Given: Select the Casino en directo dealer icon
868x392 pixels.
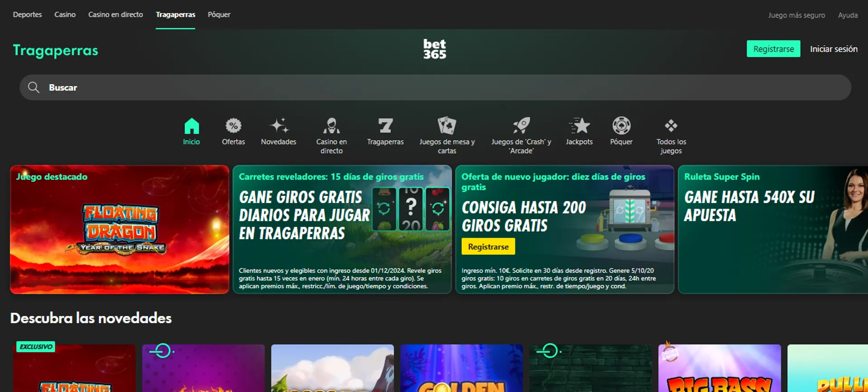Looking at the screenshot, I should [331, 126].
